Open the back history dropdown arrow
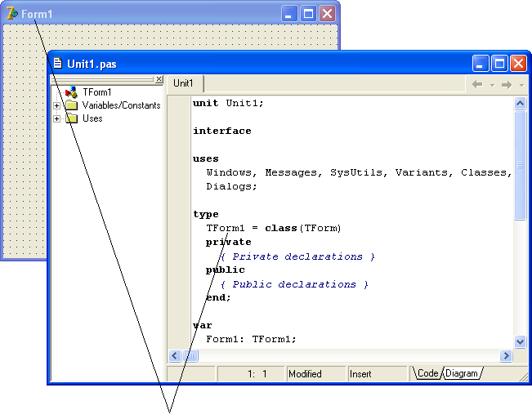 tap(492, 85)
